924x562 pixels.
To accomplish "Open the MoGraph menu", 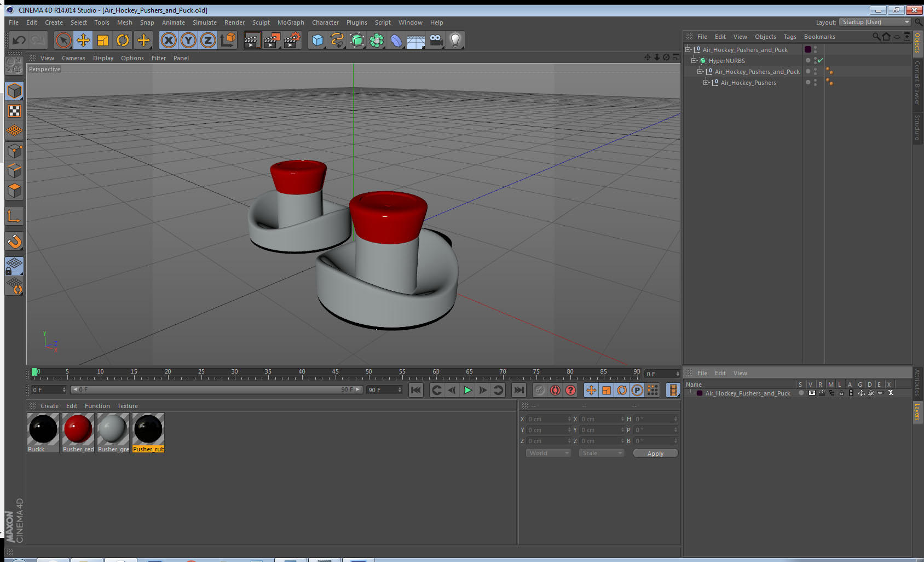I will (291, 22).
